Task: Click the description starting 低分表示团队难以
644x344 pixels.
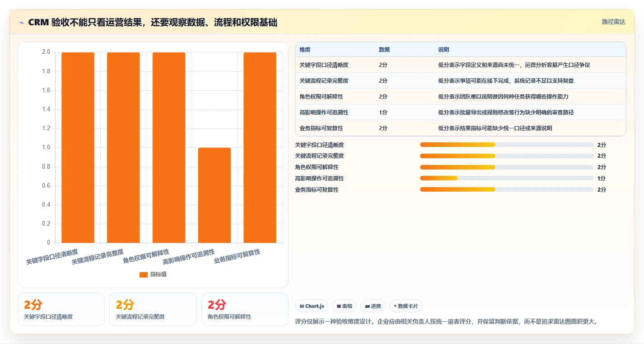Action: (x=503, y=97)
